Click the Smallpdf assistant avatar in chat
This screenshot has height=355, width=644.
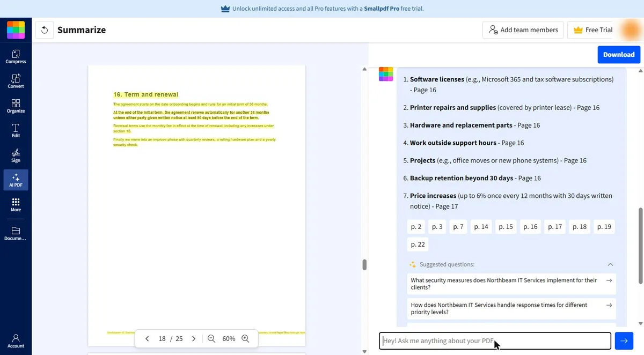tap(386, 74)
